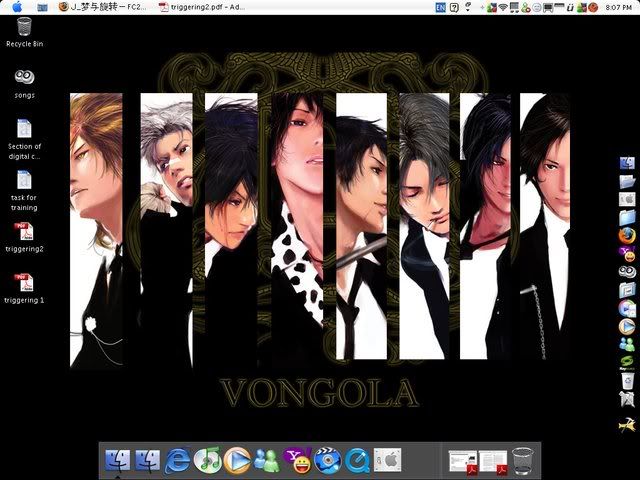Launch Firefox from the right-side dock

tap(627, 236)
